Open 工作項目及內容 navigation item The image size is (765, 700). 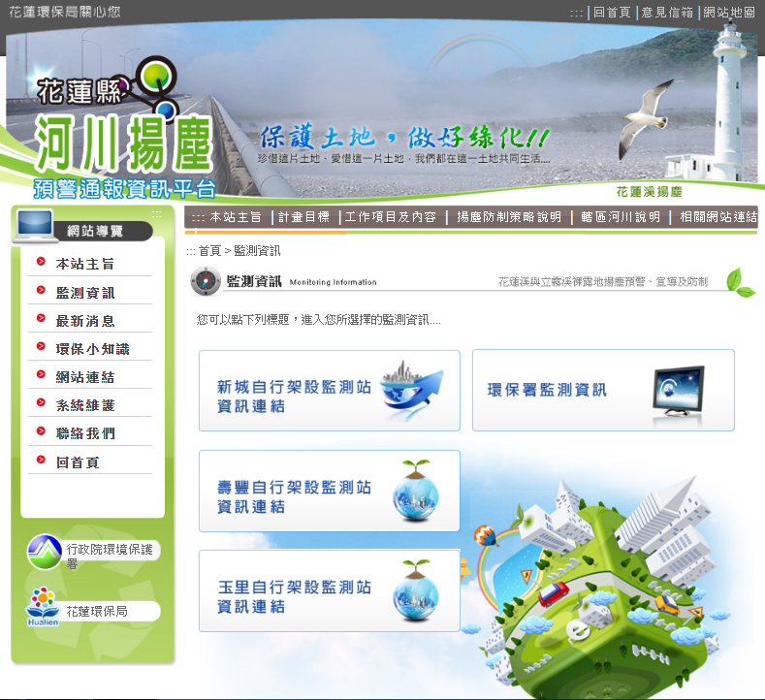tap(391, 217)
